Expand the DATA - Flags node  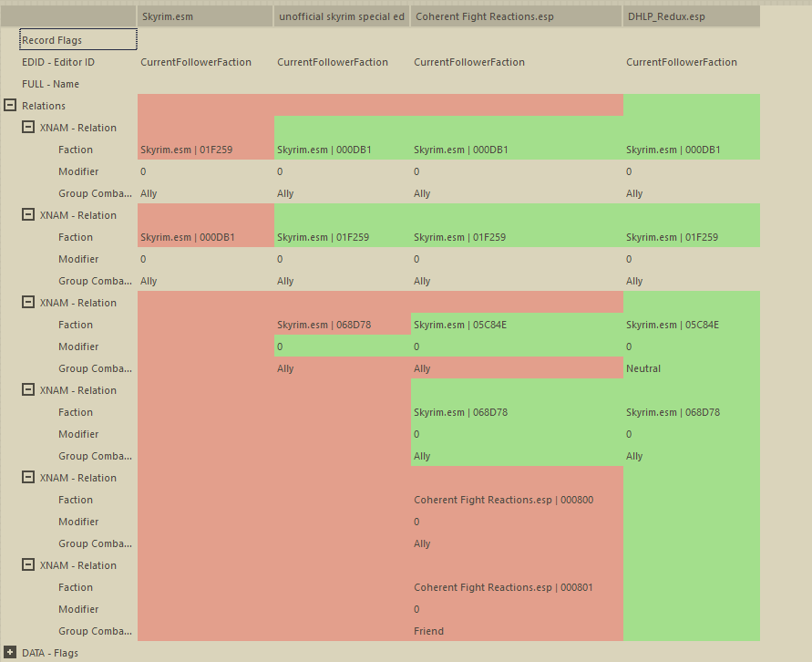point(10,653)
